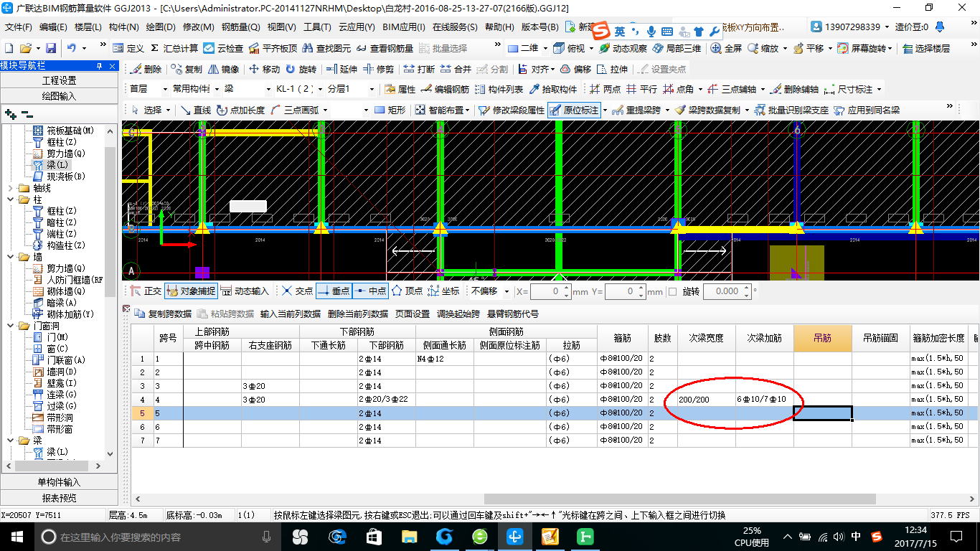Toggle 交点 intersection snap
Screen dimensions: 980x551
tap(297, 291)
